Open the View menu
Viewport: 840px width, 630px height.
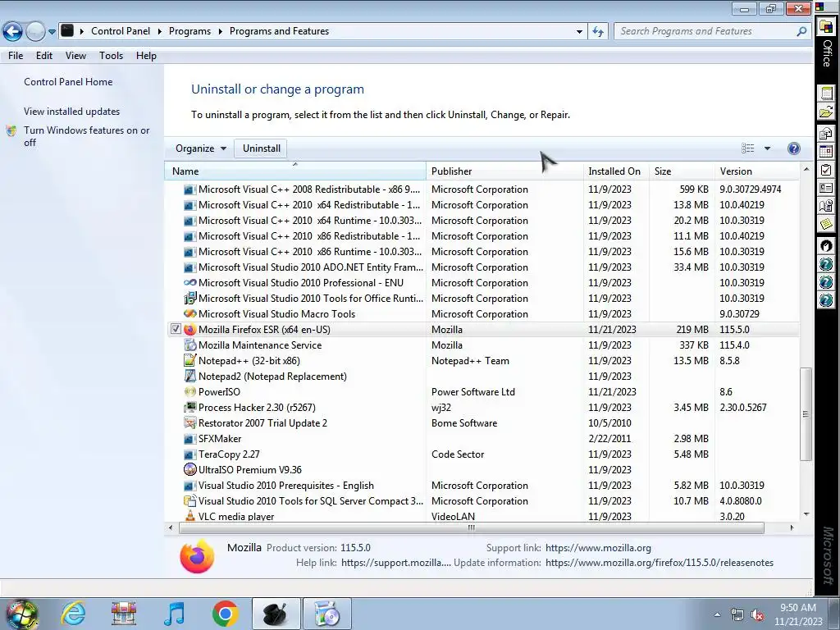(x=75, y=56)
